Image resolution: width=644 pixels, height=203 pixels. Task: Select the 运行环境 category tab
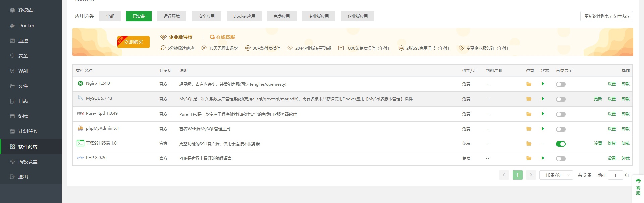pyautogui.click(x=172, y=16)
